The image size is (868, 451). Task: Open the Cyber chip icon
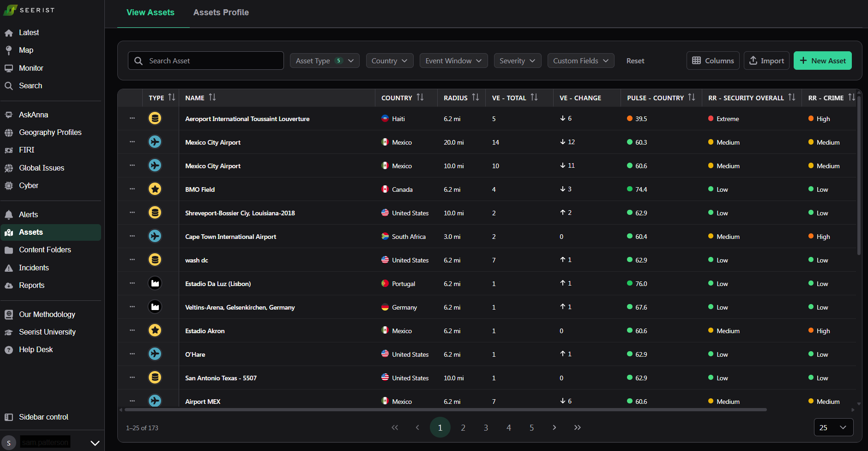tap(9, 186)
